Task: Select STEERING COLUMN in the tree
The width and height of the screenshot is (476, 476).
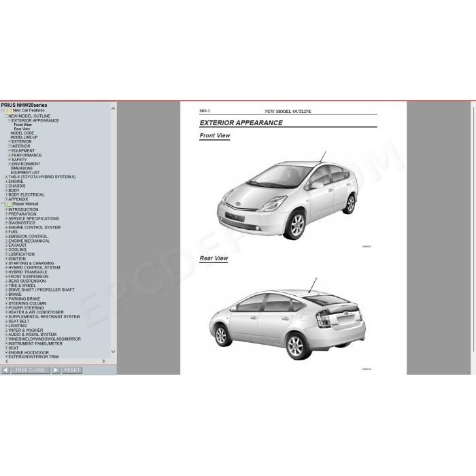Action: [28, 303]
